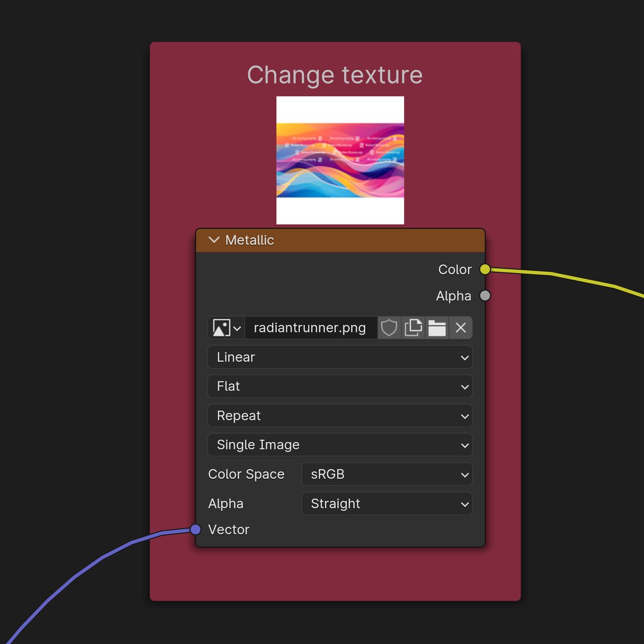Click the Color Space label
This screenshot has width=644, height=644.
[x=246, y=475]
